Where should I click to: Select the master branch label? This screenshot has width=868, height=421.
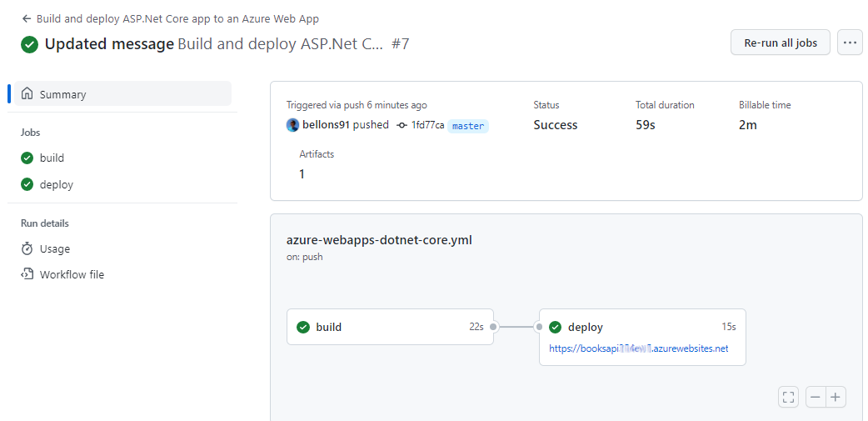coord(468,126)
